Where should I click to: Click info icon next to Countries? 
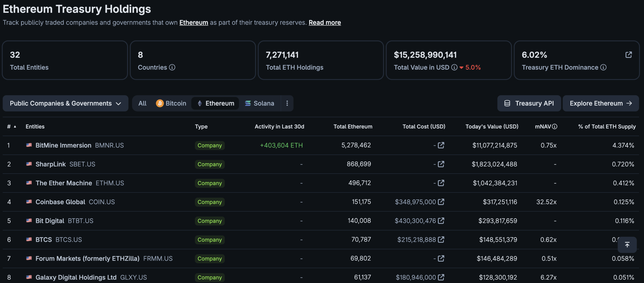coord(172,67)
